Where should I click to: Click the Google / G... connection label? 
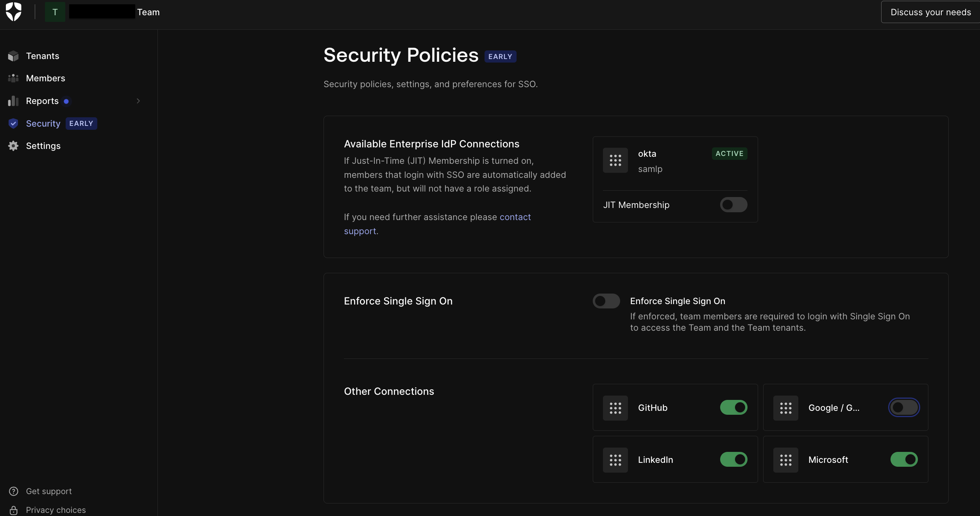[x=834, y=408]
